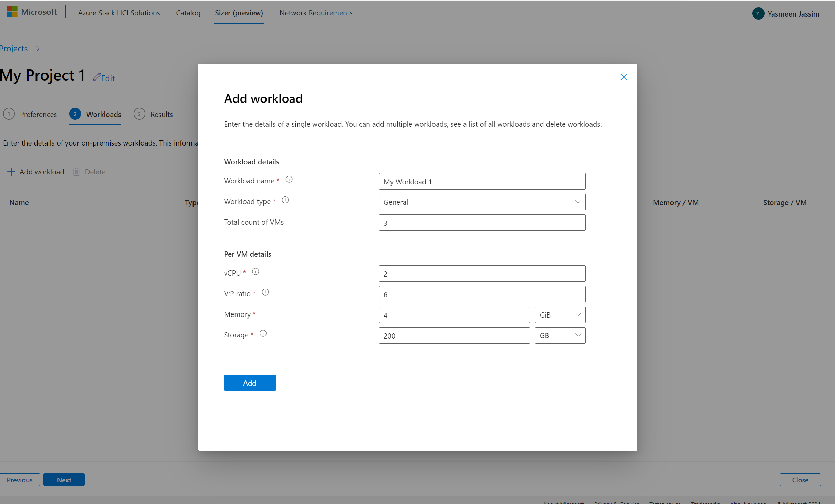This screenshot has height=504, width=835.
Task: Click the vCPU info icon
Action: click(x=255, y=272)
